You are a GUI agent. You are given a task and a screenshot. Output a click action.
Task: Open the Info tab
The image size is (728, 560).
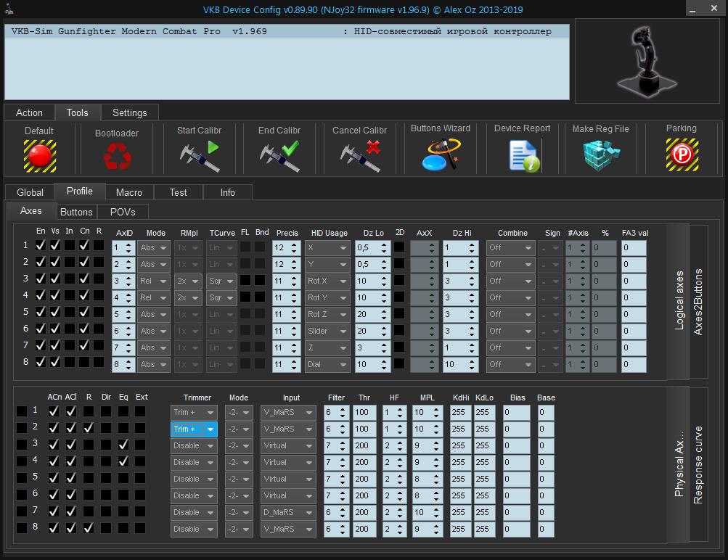pyautogui.click(x=227, y=192)
